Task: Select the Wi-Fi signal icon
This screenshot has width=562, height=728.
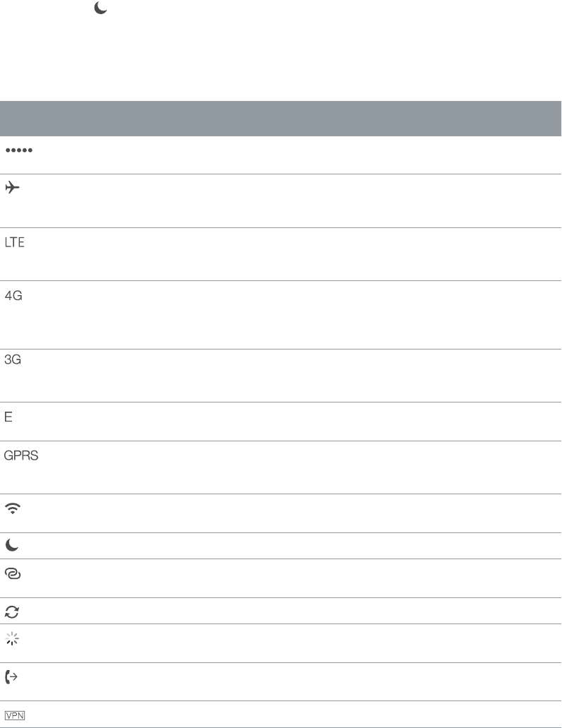Action: [x=13, y=509]
